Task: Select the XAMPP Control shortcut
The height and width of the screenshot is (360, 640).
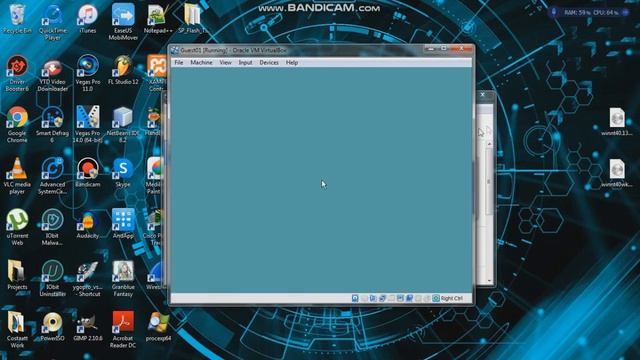Action: coord(157,73)
